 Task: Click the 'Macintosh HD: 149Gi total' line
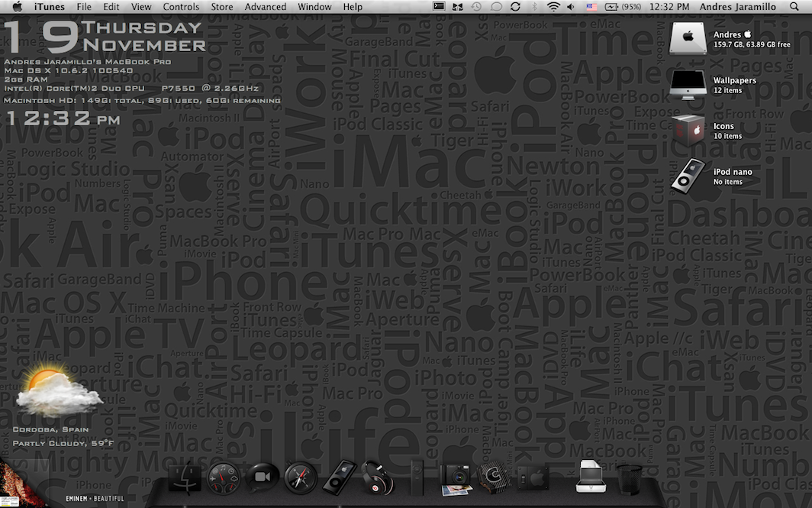(143, 100)
